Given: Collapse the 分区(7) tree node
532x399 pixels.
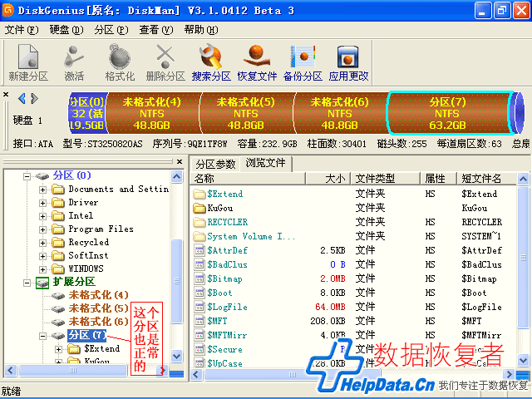Looking at the screenshot, I should click(x=42, y=336).
